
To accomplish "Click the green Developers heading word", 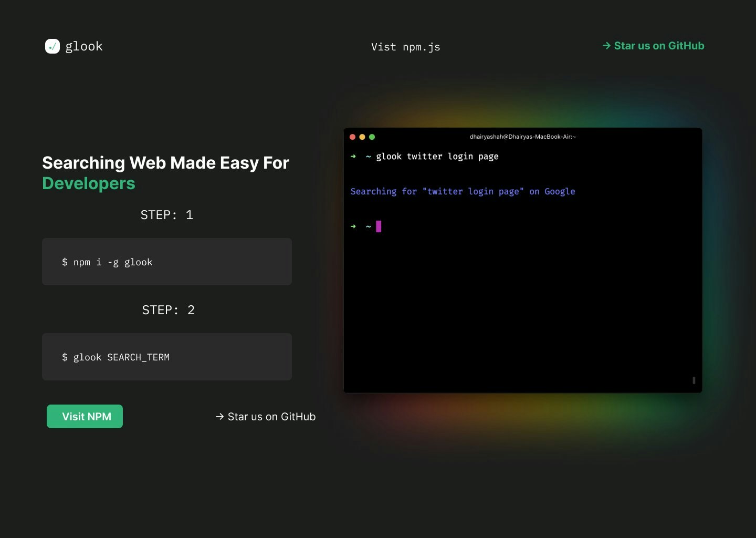I will tap(89, 183).
